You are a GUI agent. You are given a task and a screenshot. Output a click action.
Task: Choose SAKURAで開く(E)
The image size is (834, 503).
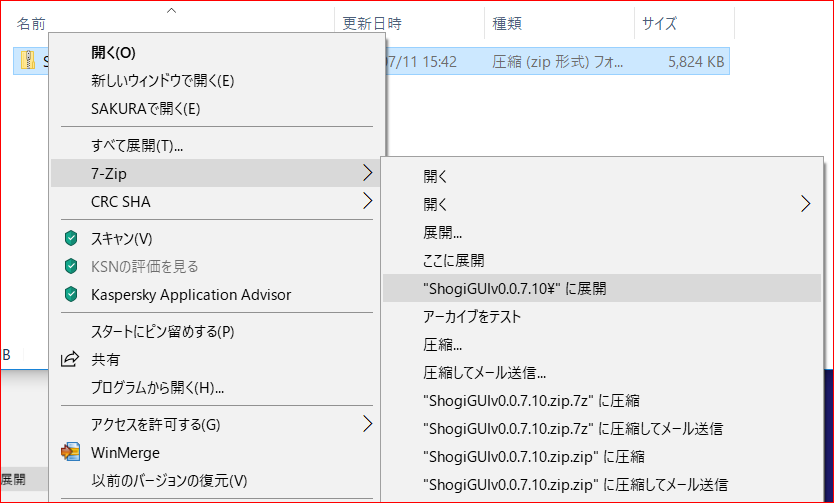[x=217, y=109]
